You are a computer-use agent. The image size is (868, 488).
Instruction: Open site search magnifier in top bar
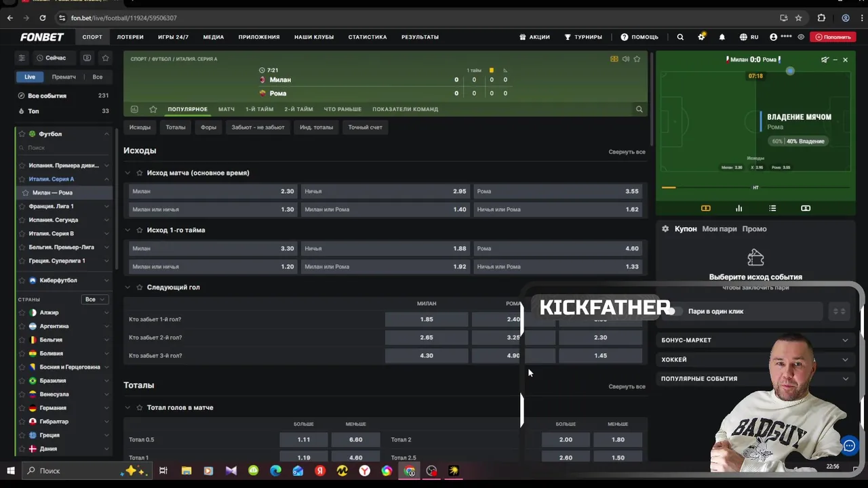click(x=680, y=37)
